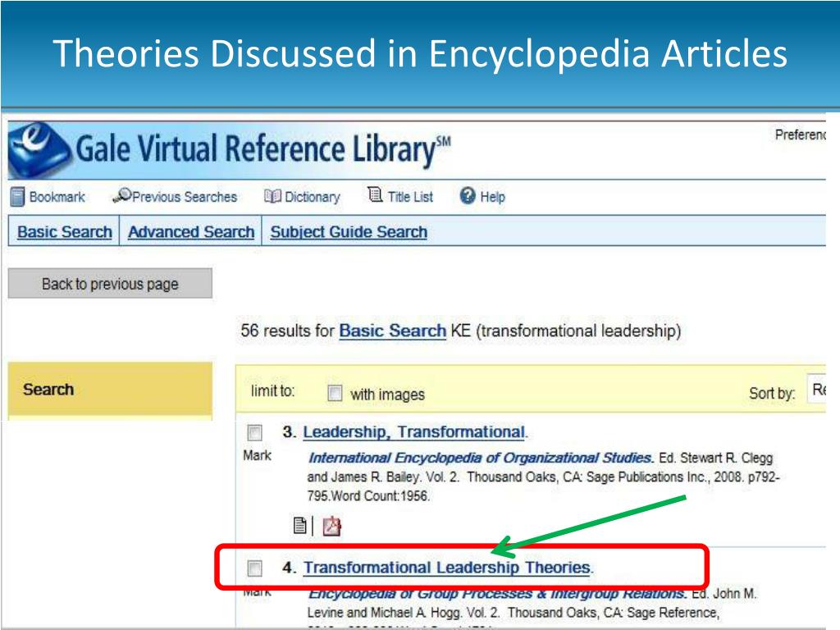This screenshot has width=840, height=630.
Task: Click Back to previous page button
Action: (x=110, y=283)
